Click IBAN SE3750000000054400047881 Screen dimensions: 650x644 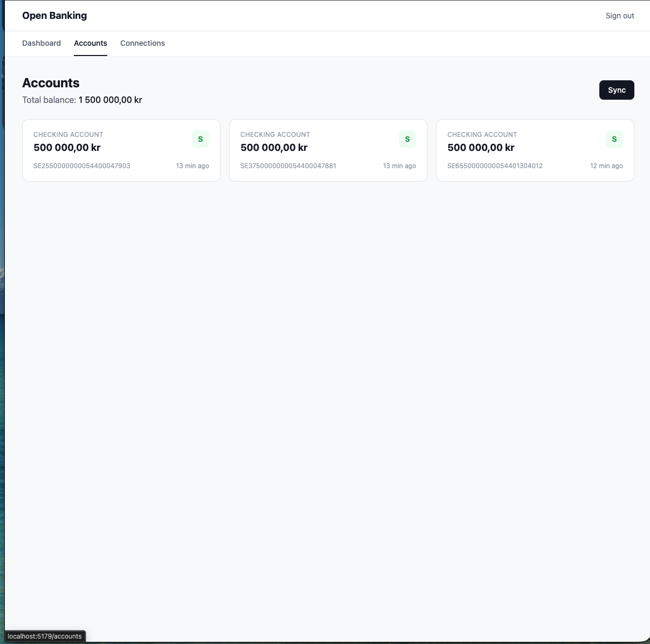[288, 165]
